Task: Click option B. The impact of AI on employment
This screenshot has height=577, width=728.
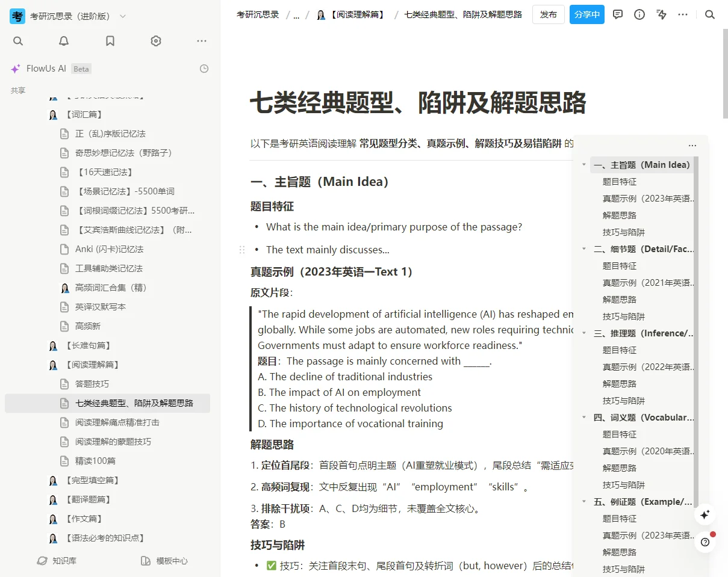Action: point(339,392)
